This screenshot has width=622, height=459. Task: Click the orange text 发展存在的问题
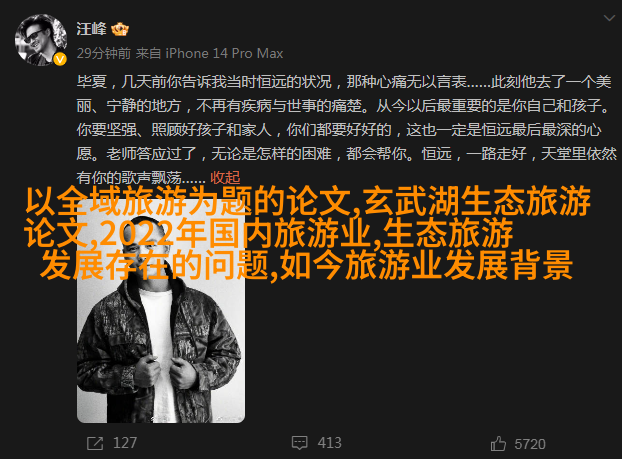tap(157, 265)
